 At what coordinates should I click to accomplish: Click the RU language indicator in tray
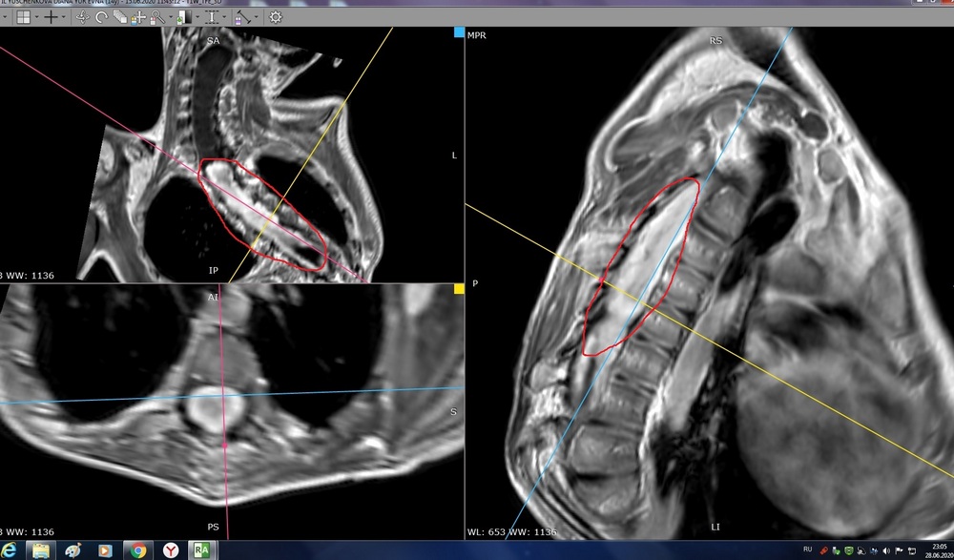coord(807,550)
